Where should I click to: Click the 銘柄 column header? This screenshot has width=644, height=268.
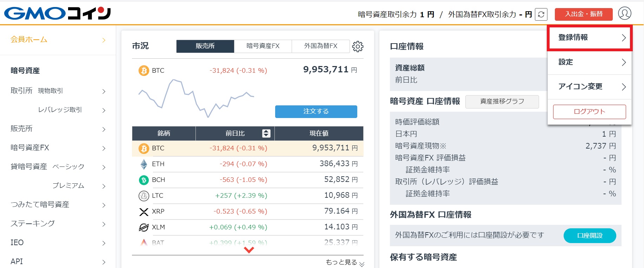[x=164, y=133]
